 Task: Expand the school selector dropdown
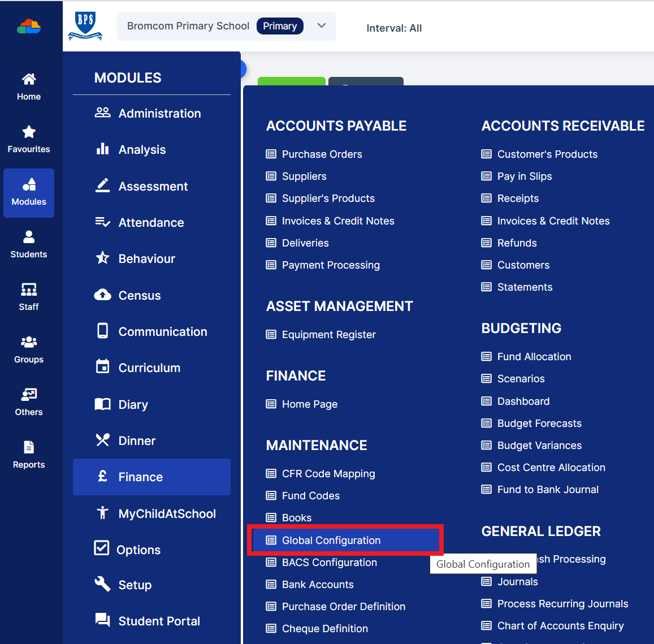click(321, 25)
